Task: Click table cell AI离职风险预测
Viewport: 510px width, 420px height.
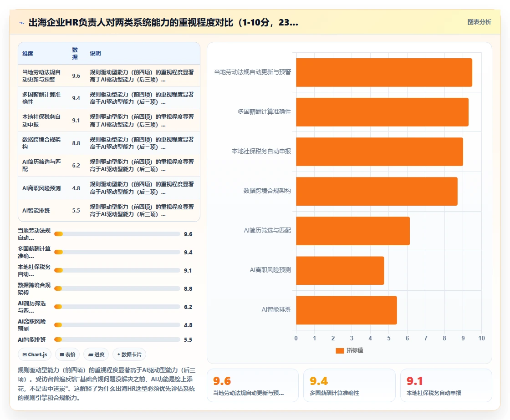Action: 41,188
